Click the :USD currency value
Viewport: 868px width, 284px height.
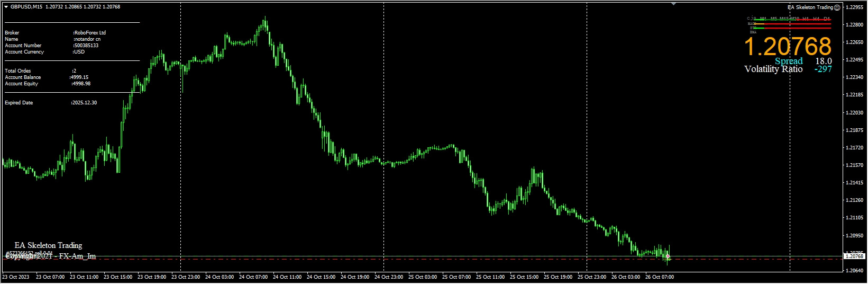coord(79,52)
